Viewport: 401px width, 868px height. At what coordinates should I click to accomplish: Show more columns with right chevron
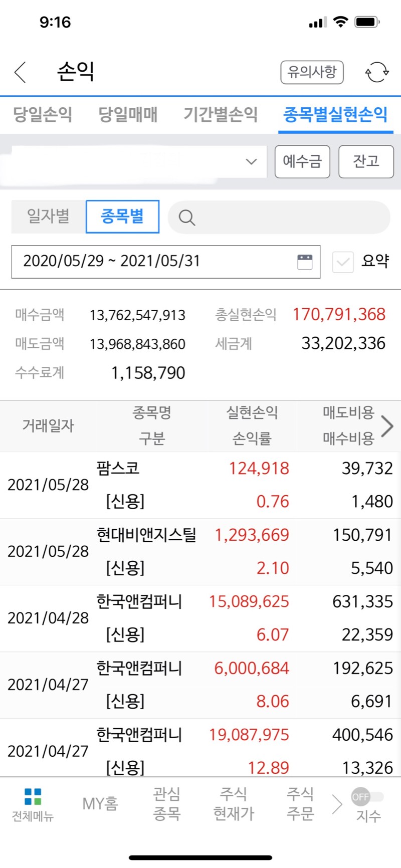point(387,426)
